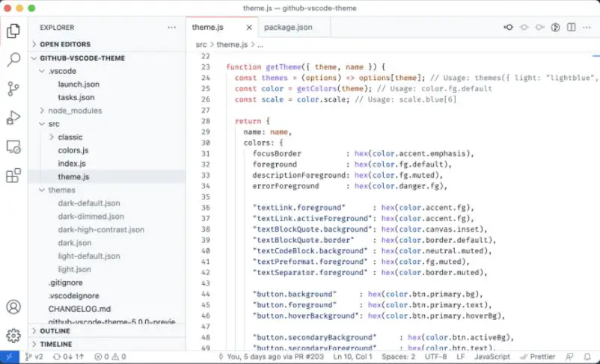Expand the Outline section
This screenshot has width=600, height=364.
click(107, 330)
